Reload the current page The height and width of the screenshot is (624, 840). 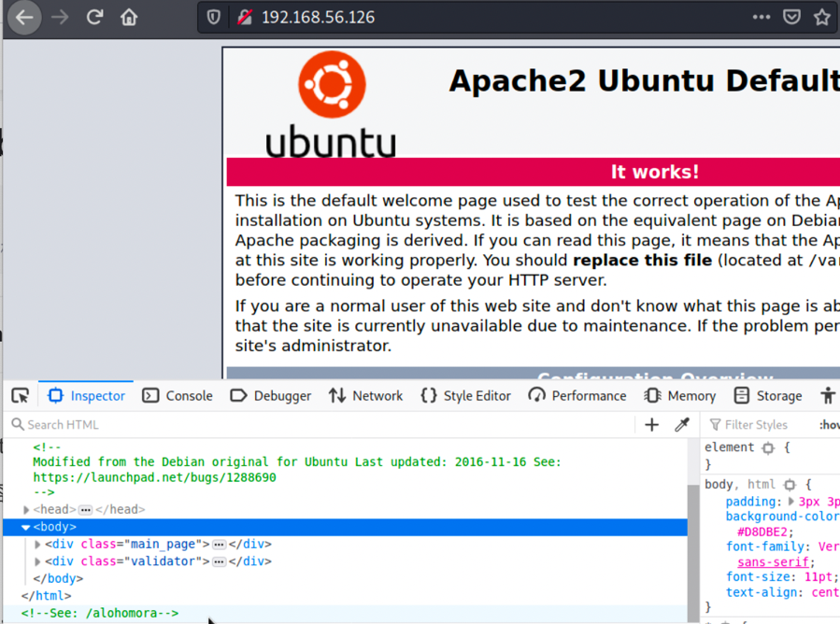coord(94,18)
